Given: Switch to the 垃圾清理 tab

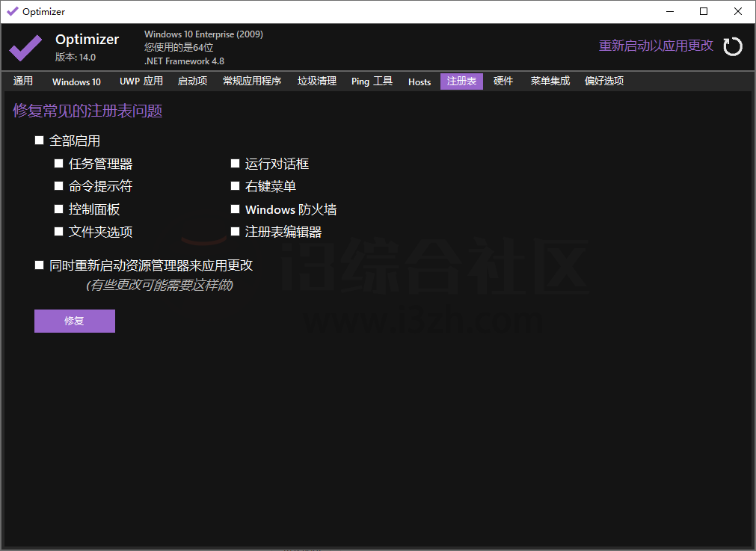Looking at the screenshot, I should [317, 81].
